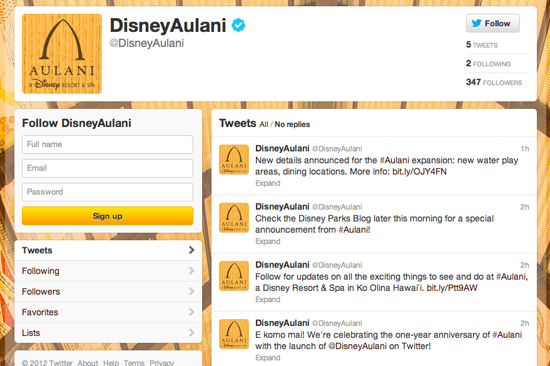Viewport: 550px width, 366px height.
Task: Switch tweets filter to No replies
Action: 292,124
